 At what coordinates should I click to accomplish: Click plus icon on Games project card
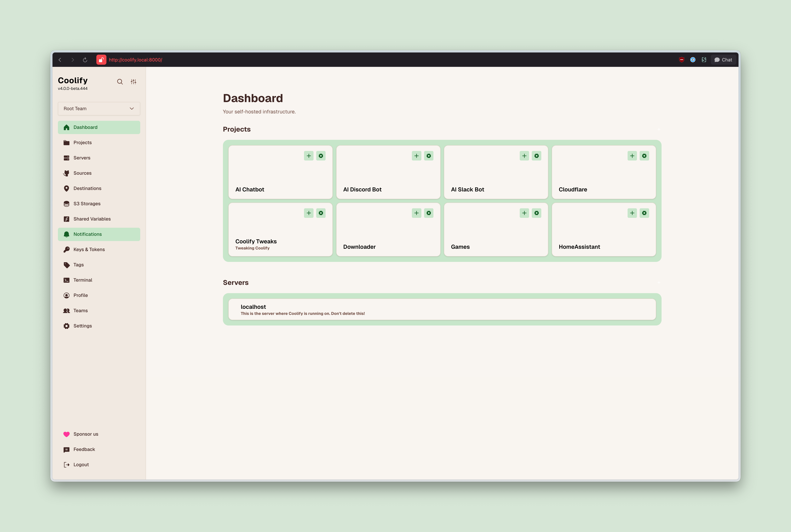[x=524, y=213]
